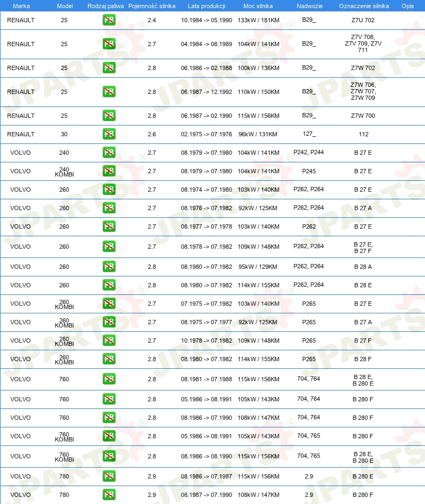Select engine codes Z7V 708, Z7V 709, Z7V 711
Viewport: 425px width, 504px height.
pos(363,43)
